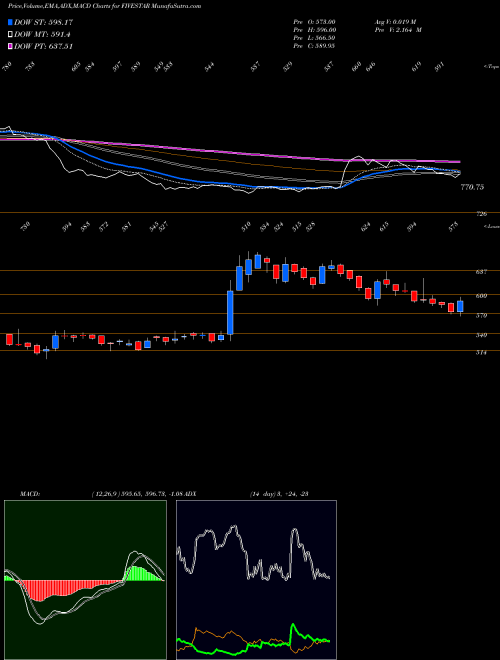Click the 637 price axis label
Image resolution: width=500 pixels, height=660 pixels.
point(481,272)
